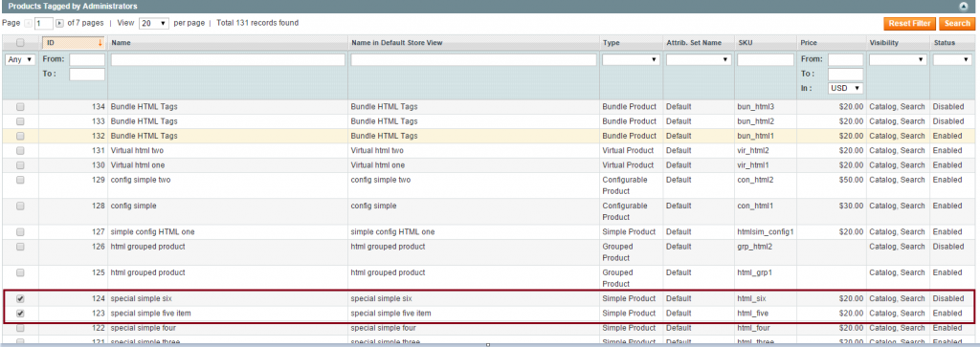Click the Name in Default Store View filter field
This screenshot has width=980, height=347.
tap(474, 60)
